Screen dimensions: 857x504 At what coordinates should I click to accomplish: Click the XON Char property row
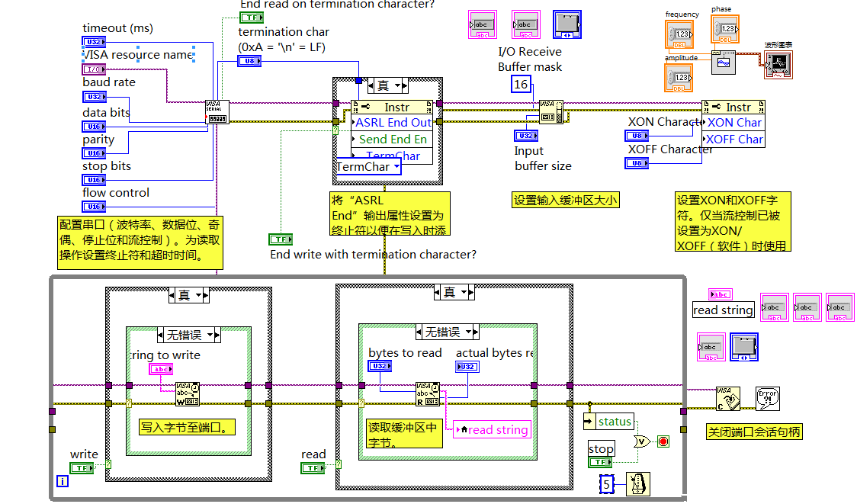point(733,123)
